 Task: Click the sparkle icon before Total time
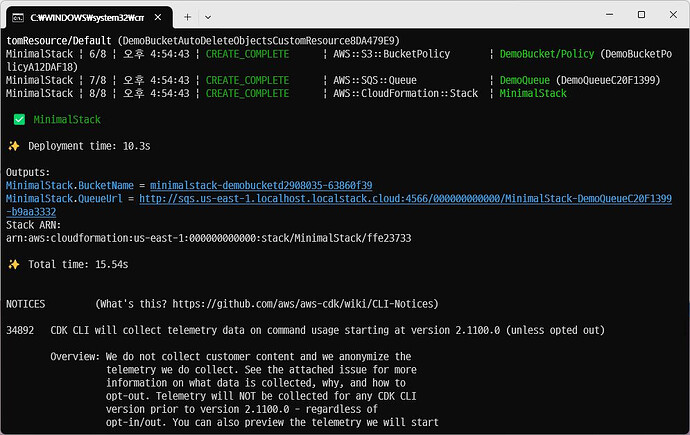(x=14, y=264)
